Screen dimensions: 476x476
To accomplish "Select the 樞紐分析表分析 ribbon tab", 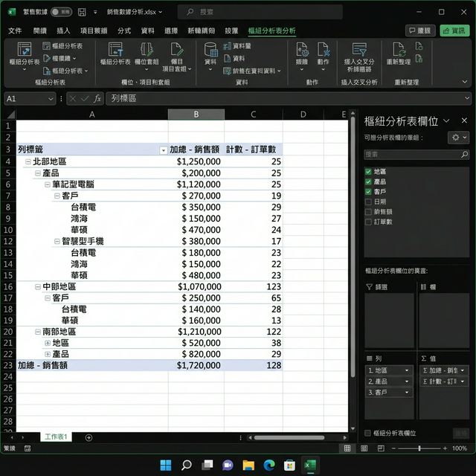I will (x=271, y=30).
